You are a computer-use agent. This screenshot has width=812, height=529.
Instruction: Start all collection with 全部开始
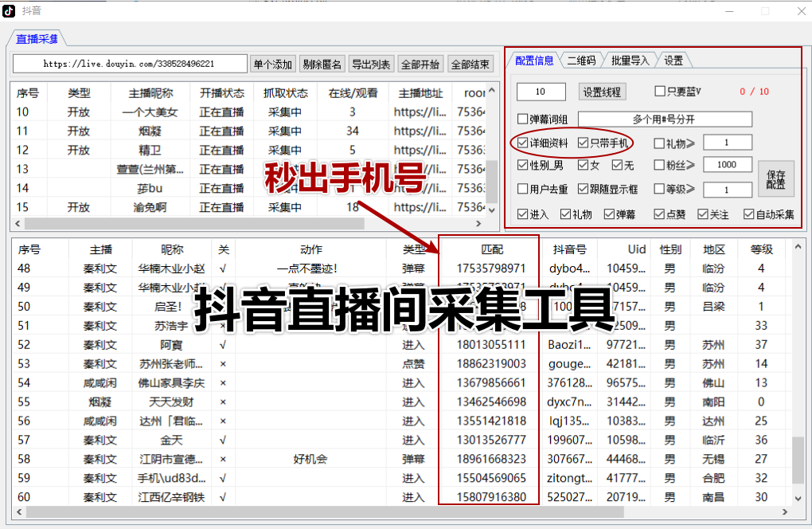point(420,63)
